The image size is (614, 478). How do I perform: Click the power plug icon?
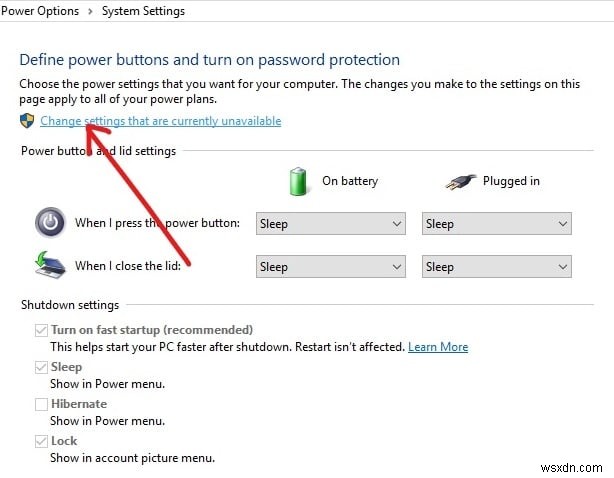(x=460, y=181)
